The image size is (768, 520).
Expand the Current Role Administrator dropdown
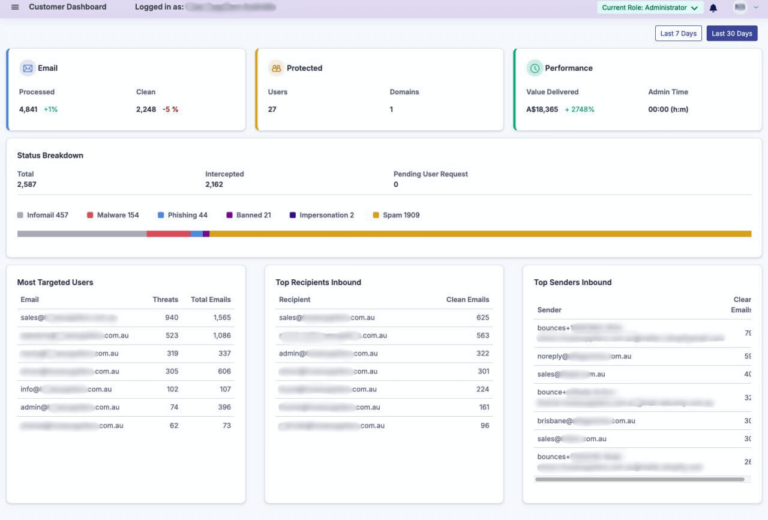(649, 8)
